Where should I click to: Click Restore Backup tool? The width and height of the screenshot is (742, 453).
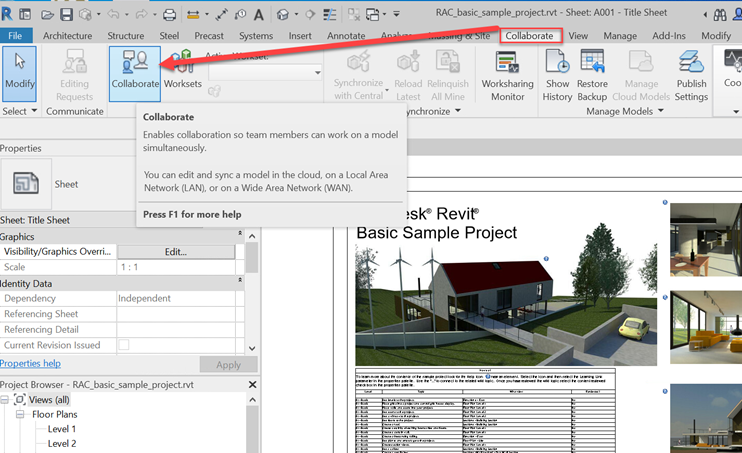click(x=592, y=76)
